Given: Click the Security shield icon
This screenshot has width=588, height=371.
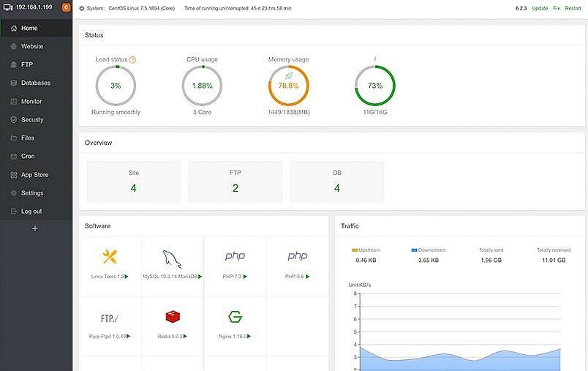Looking at the screenshot, I should (14, 120).
